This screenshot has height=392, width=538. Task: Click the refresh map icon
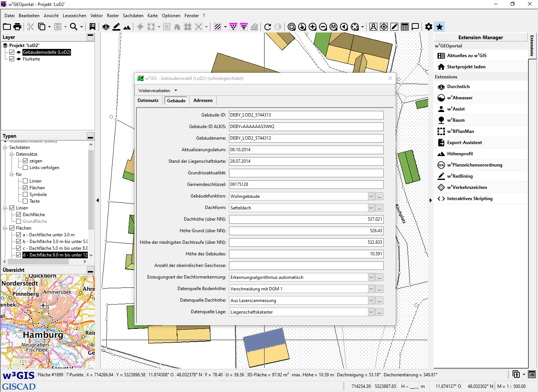pos(268,27)
